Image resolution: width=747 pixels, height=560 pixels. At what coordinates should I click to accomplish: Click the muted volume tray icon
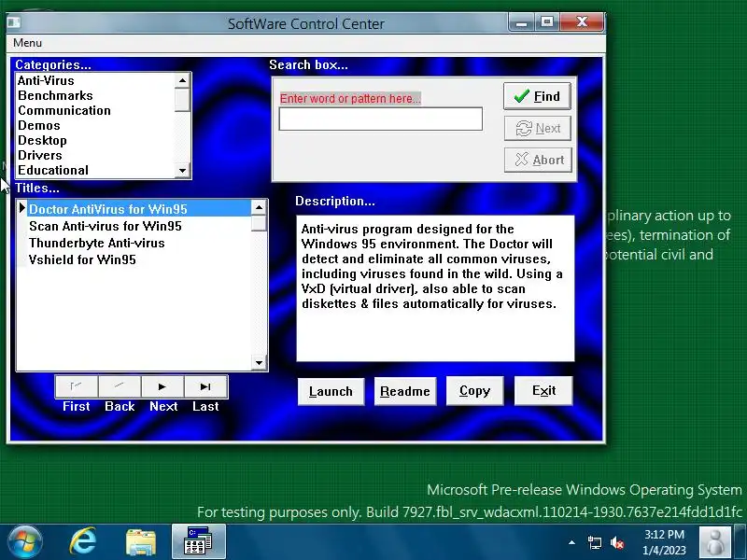(618, 542)
